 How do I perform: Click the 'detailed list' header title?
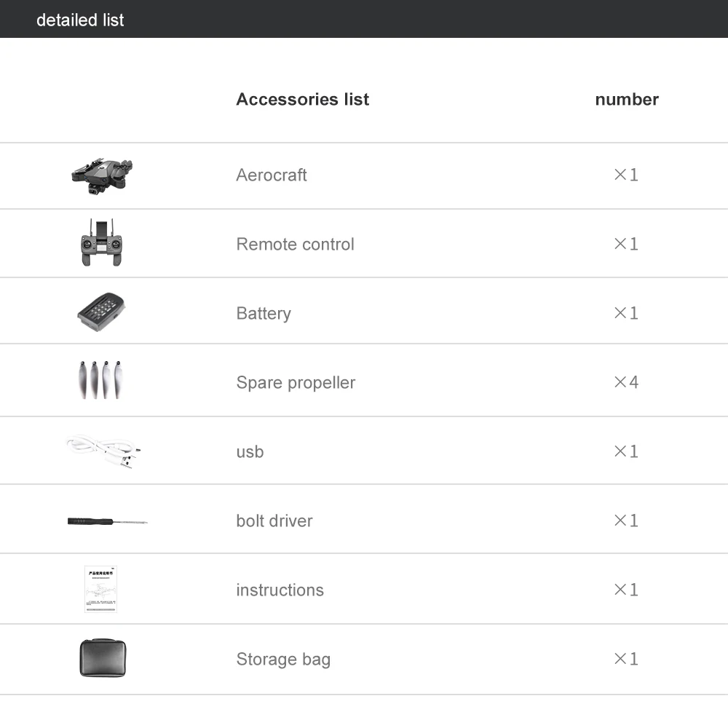80,20
